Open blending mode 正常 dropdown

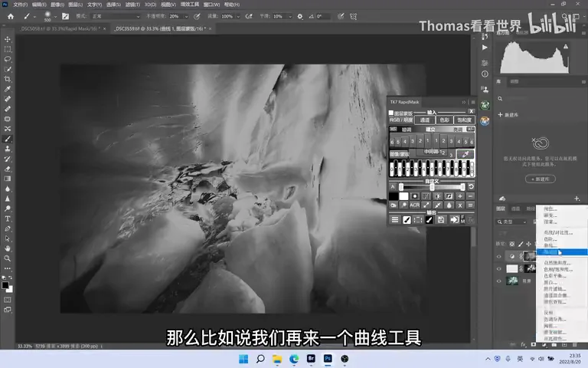pos(116,17)
